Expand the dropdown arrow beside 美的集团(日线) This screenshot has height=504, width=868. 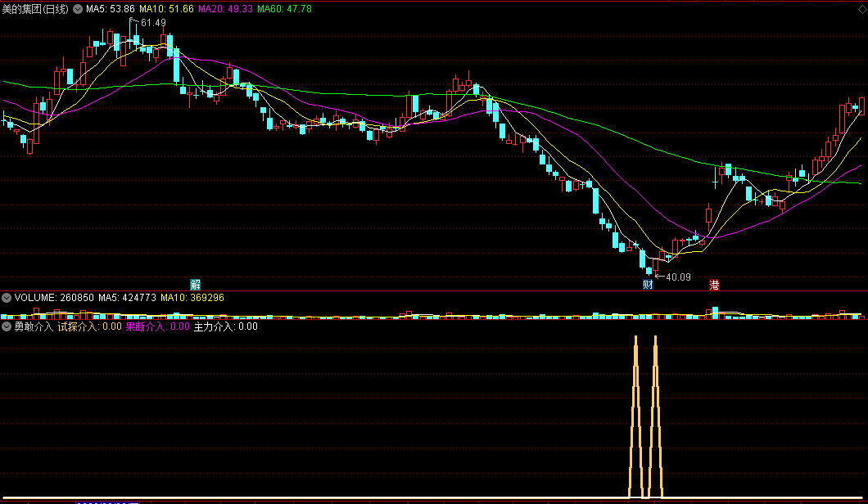pyautogui.click(x=78, y=9)
